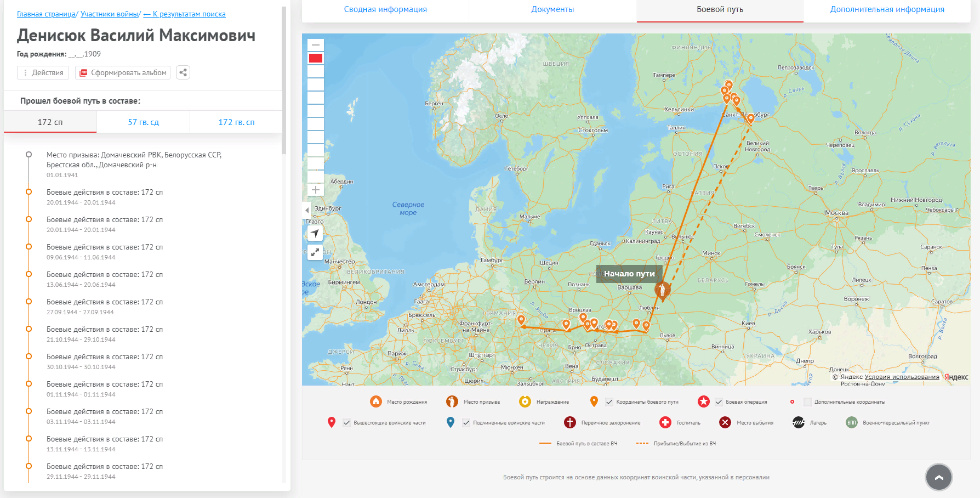Expand map to fullscreen
The height and width of the screenshot is (498, 980).
[x=315, y=252]
